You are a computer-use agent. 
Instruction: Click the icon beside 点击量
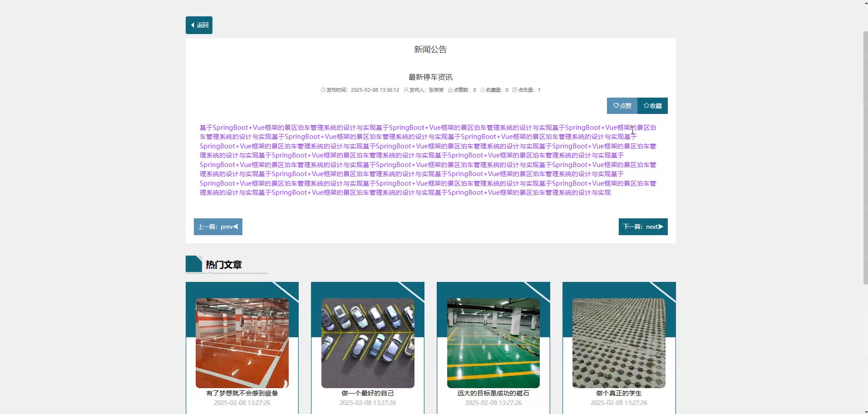(x=515, y=90)
